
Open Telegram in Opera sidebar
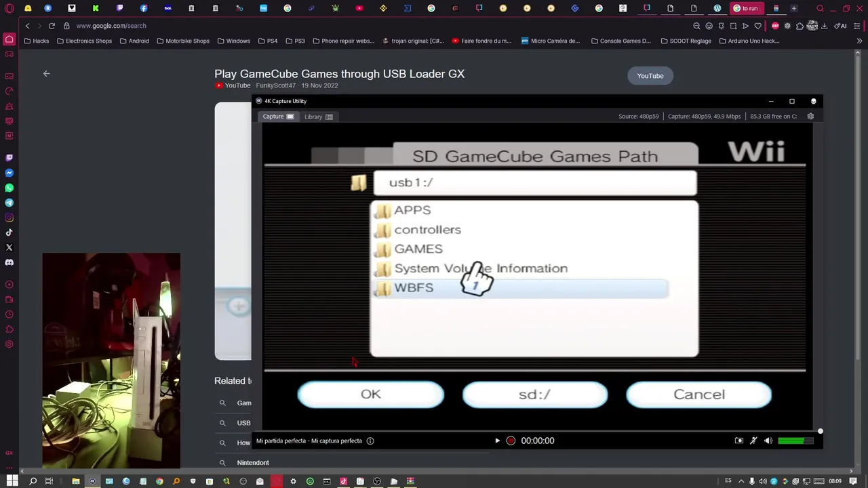point(9,203)
